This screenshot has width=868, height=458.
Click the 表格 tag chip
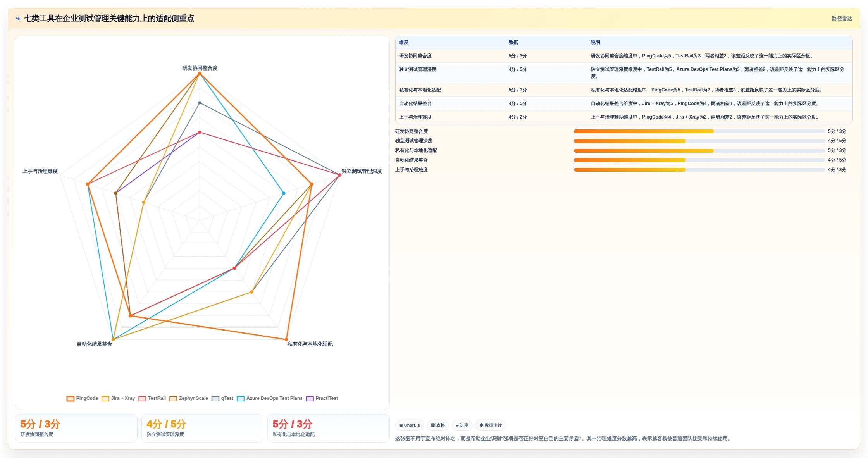pyautogui.click(x=438, y=425)
